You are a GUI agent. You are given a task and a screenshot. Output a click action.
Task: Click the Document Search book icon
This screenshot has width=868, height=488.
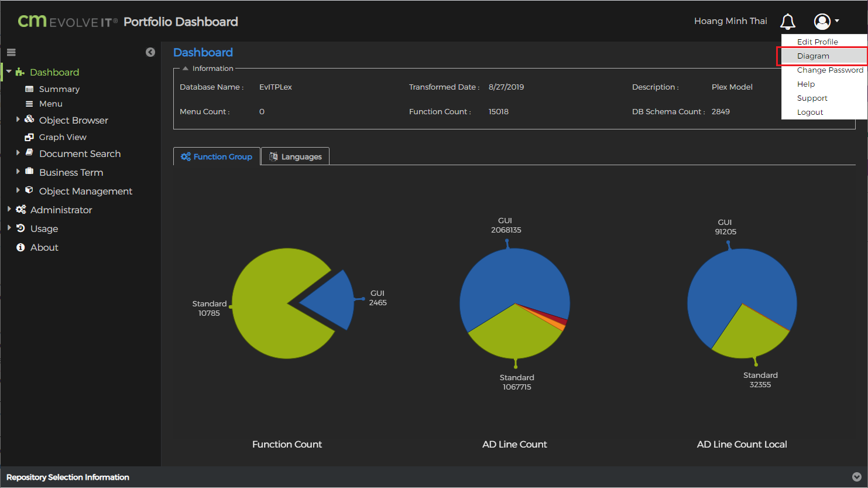click(29, 153)
